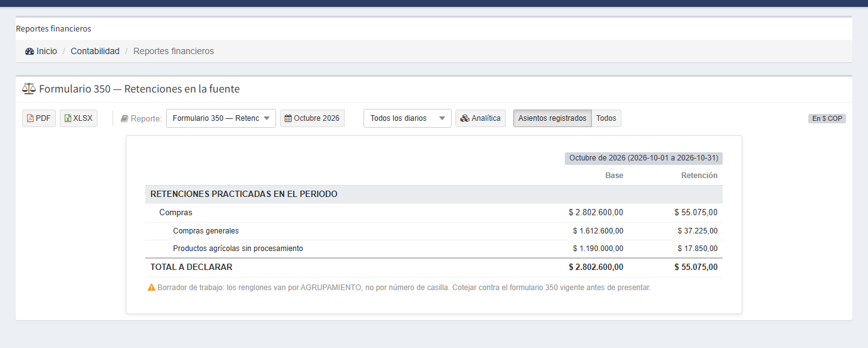868x348 pixels.
Task: Click base value $ 1.190.000,00
Action: [x=598, y=249]
